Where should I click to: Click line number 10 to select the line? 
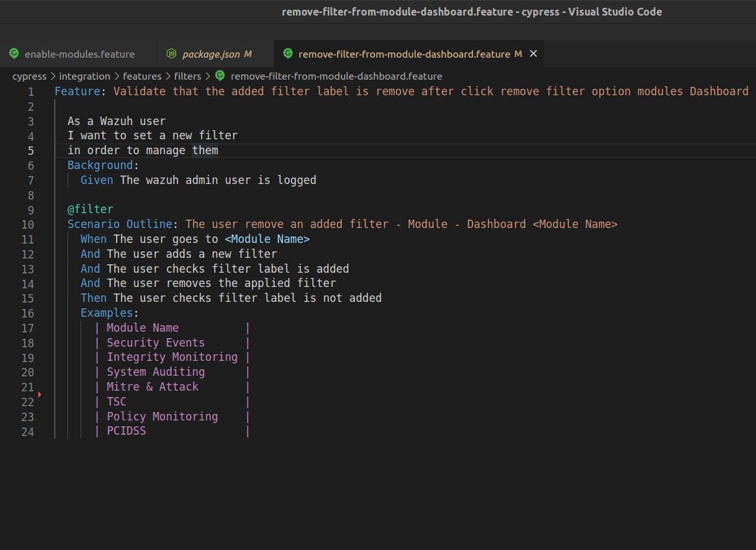(x=28, y=224)
